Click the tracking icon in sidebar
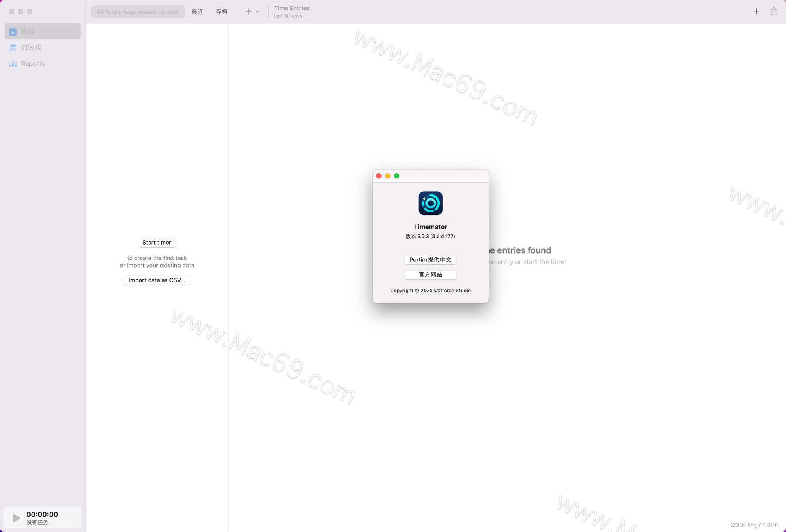The height and width of the screenshot is (532, 786). point(13,32)
